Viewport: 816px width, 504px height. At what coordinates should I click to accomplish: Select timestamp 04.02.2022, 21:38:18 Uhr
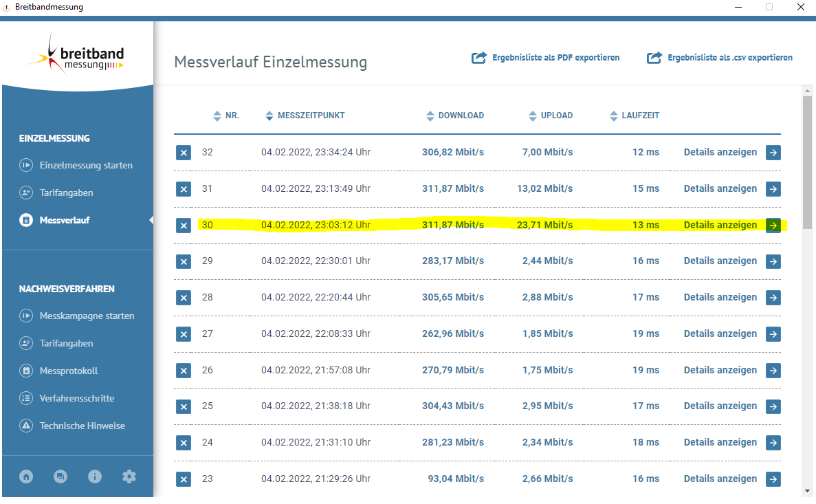[x=316, y=406]
